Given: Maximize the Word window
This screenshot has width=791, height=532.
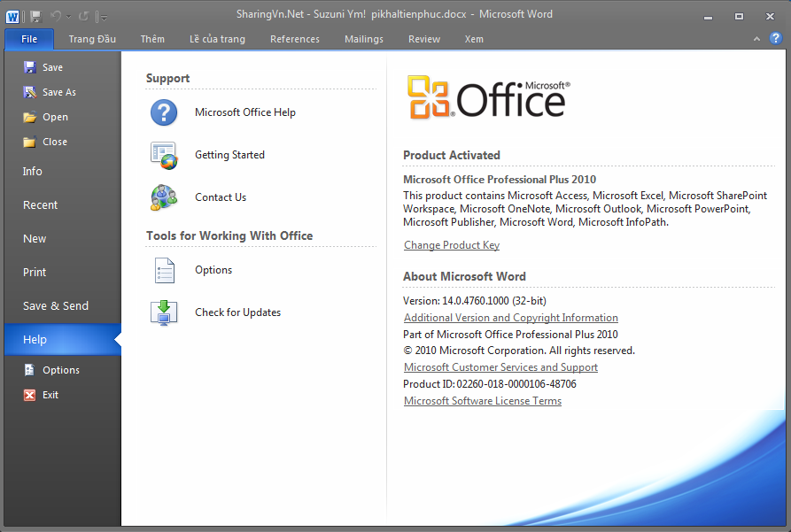Looking at the screenshot, I should 739,17.
